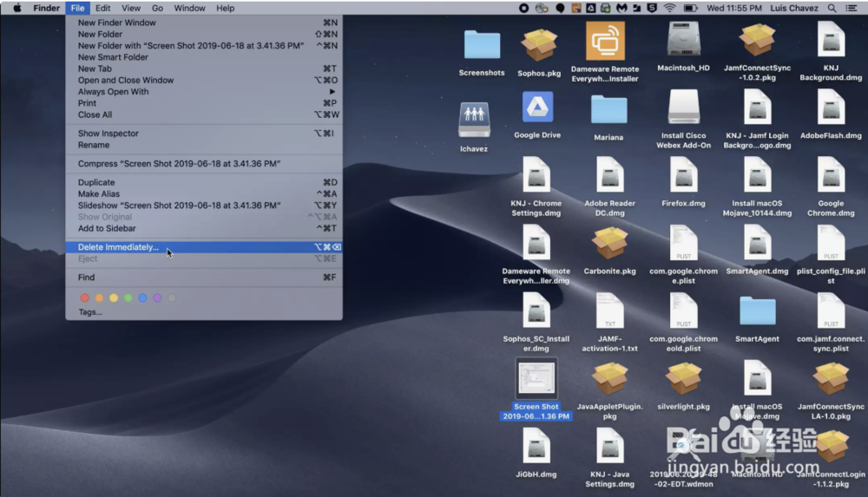
Task: Select Dameware Remote Everywhere Installer icon
Action: 605,41
